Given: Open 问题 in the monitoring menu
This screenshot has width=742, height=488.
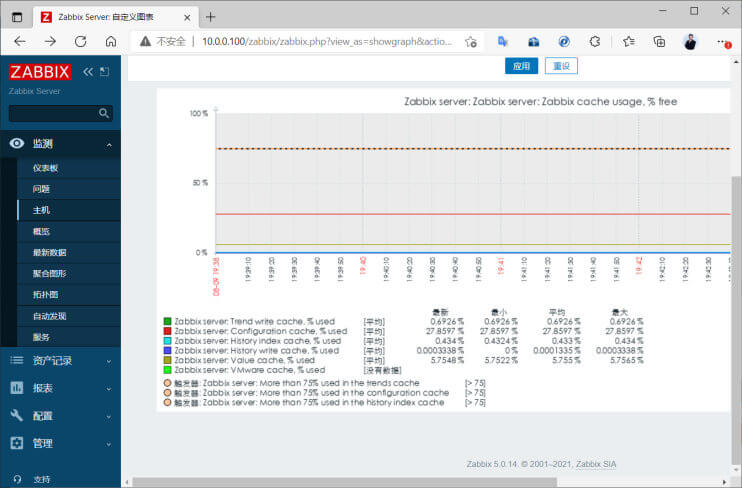Looking at the screenshot, I should [41, 189].
